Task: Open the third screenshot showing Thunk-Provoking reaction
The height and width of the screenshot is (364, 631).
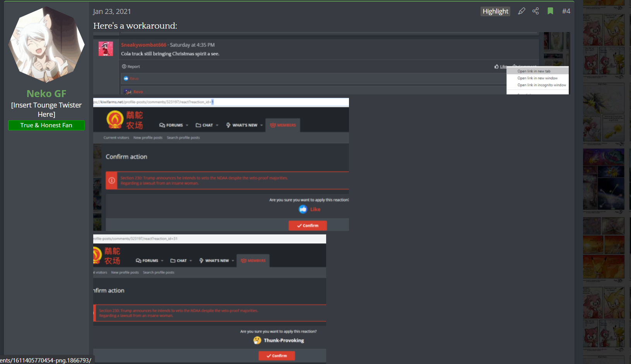Action: (210, 298)
